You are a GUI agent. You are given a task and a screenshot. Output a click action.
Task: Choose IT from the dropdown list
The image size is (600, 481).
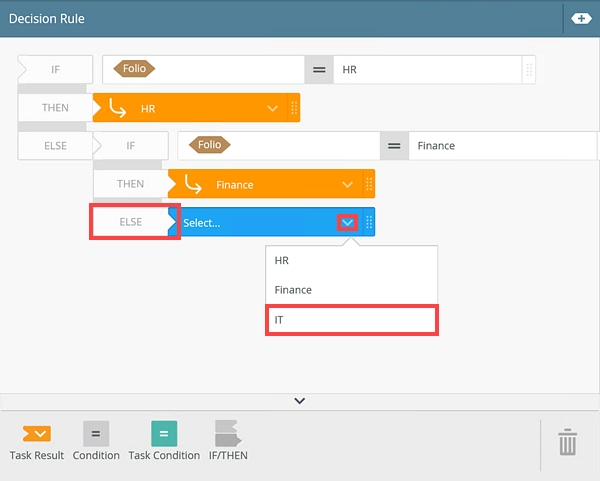tap(351, 320)
